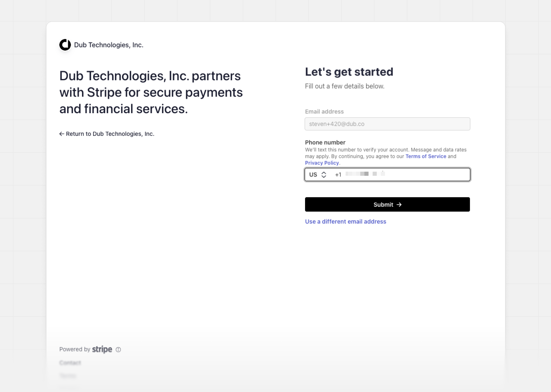Open the US country code dropdown

pos(318,175)
